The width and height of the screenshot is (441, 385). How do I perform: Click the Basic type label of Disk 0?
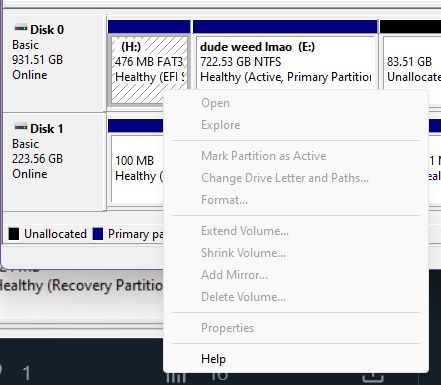25,45
